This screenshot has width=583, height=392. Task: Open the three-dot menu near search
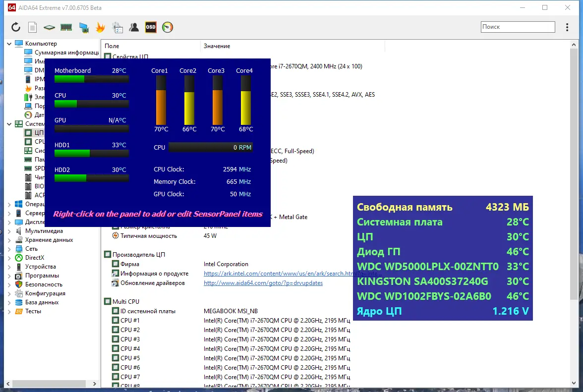(568, 27)
